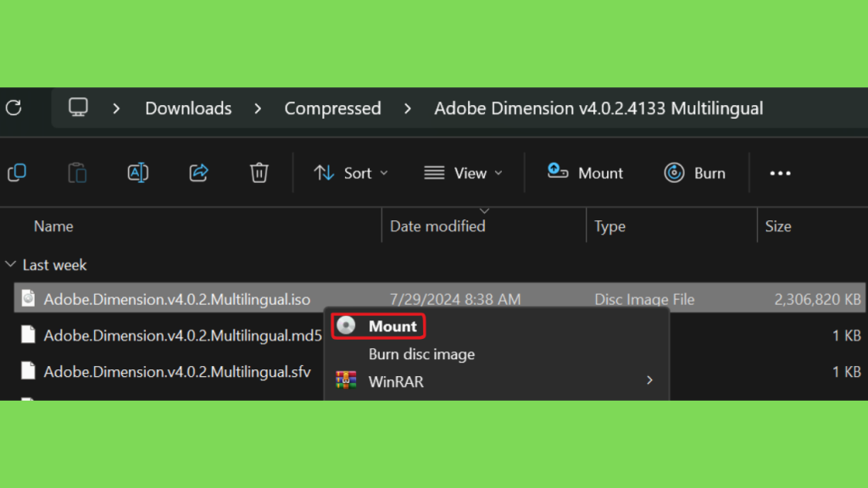Image resolution: width=868 pixels, height=488 pixels.
Task: Go to Downloads in breadcrumb path
Action: (188, 108)
